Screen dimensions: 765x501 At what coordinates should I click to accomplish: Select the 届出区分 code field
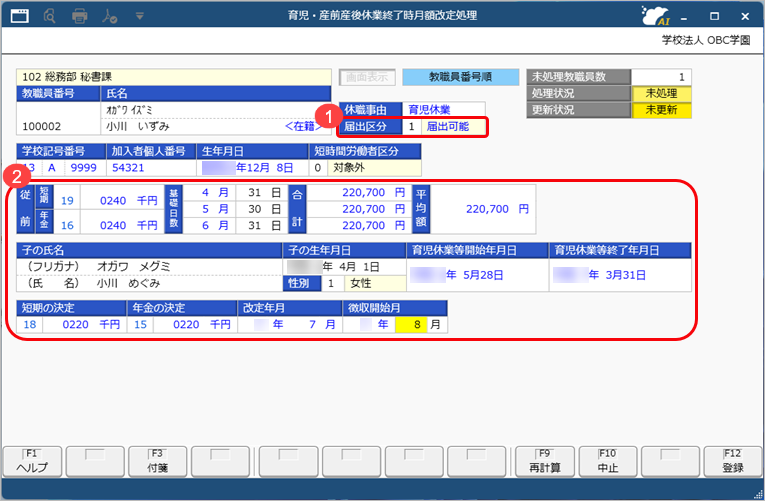[411, 127]
